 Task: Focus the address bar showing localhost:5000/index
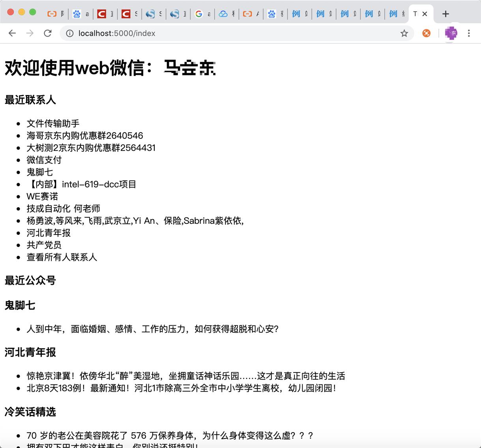tap(237, 34)
